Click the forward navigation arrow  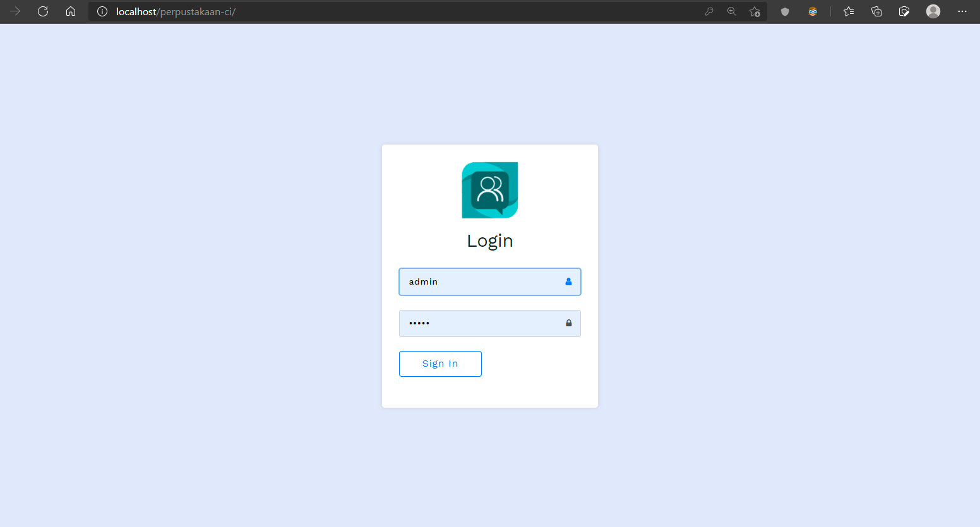[x=15, y=11]
